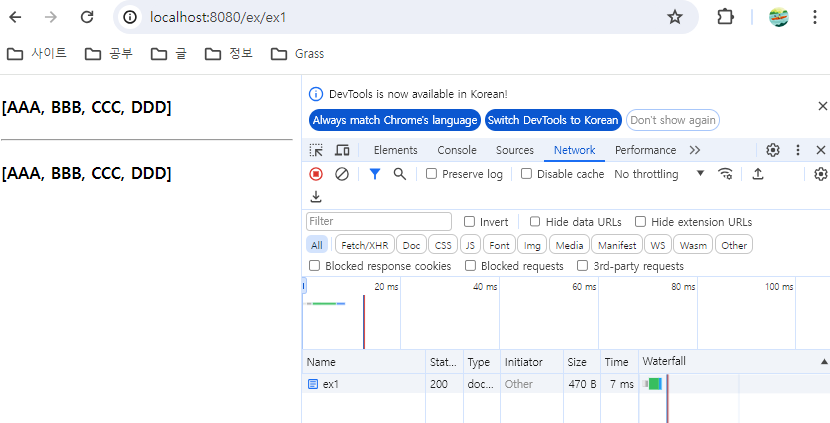Viewport: 830px width, 423px height.
Task: Go back to the previous page
Action: coord(15,17)
